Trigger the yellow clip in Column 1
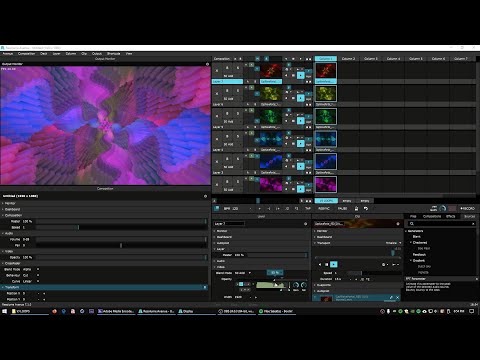 coord(326,94)
